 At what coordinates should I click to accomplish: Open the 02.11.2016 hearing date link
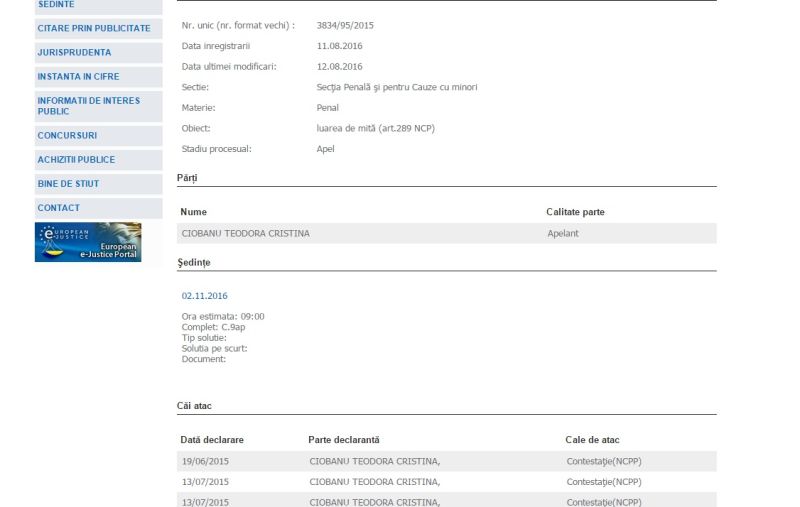tap(204, 296)
